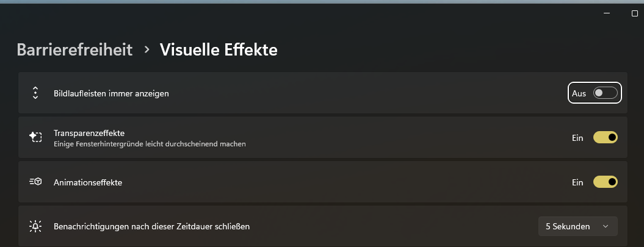Click the Animationseffekte icon

35,182
